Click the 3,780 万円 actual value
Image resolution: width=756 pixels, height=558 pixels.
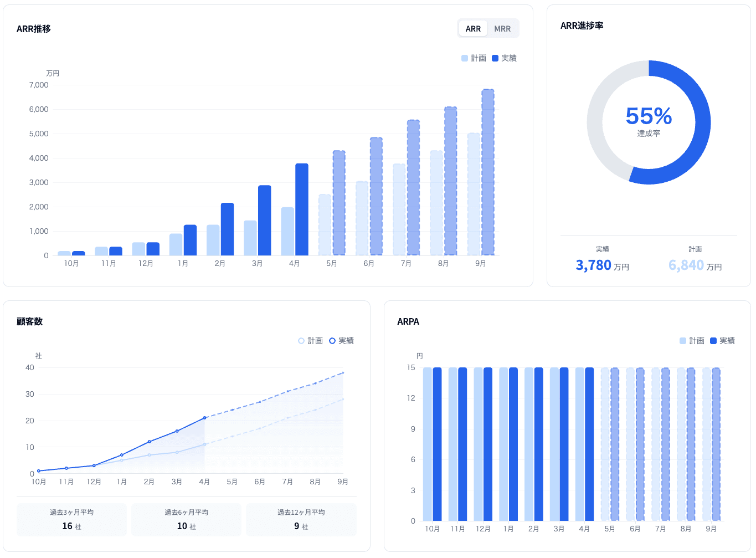[602, 265]
